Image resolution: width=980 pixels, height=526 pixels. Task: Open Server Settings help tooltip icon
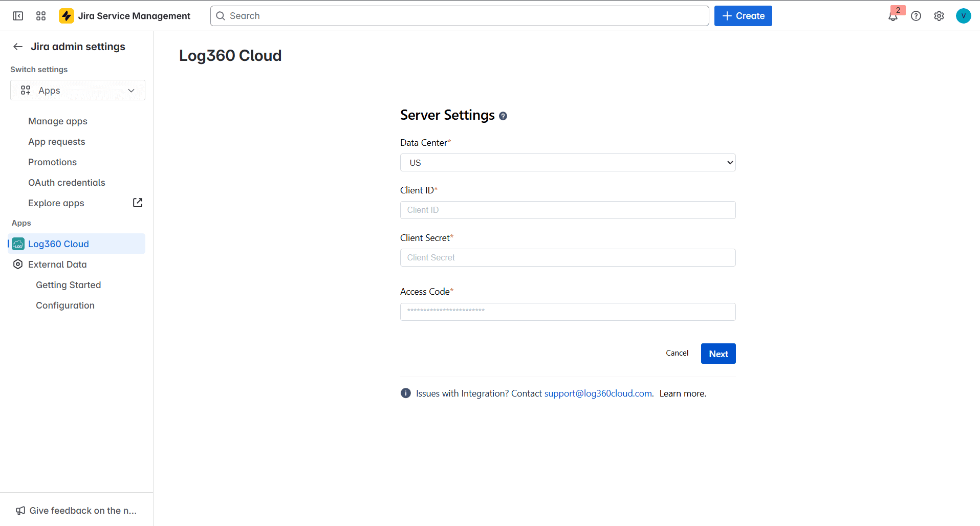503,116
